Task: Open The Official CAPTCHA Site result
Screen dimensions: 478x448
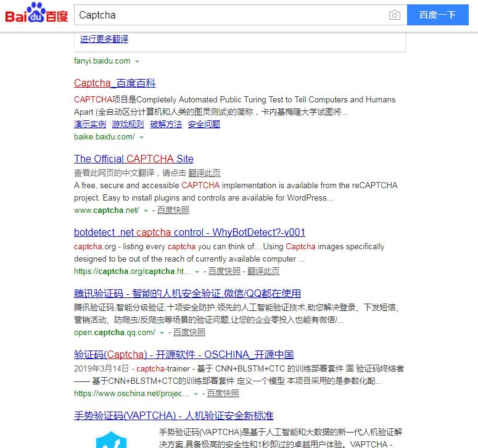Action: 133,159
